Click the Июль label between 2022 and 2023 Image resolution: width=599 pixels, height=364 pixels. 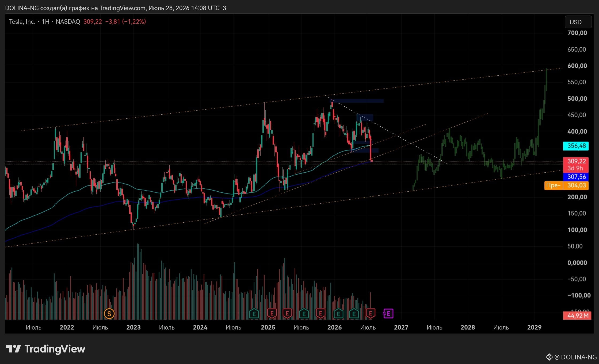[x=100, y=327]
